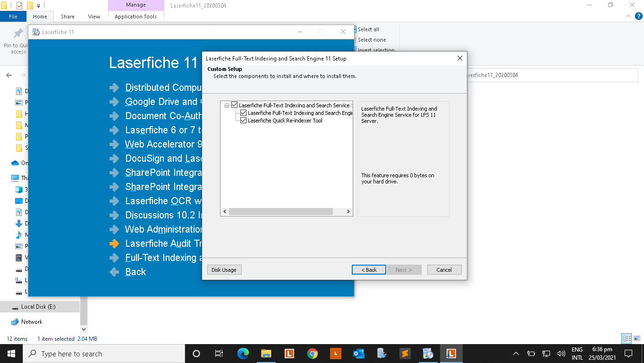Click the Disk Usage button
The image size is (644, 363).
tap(224, 270)
